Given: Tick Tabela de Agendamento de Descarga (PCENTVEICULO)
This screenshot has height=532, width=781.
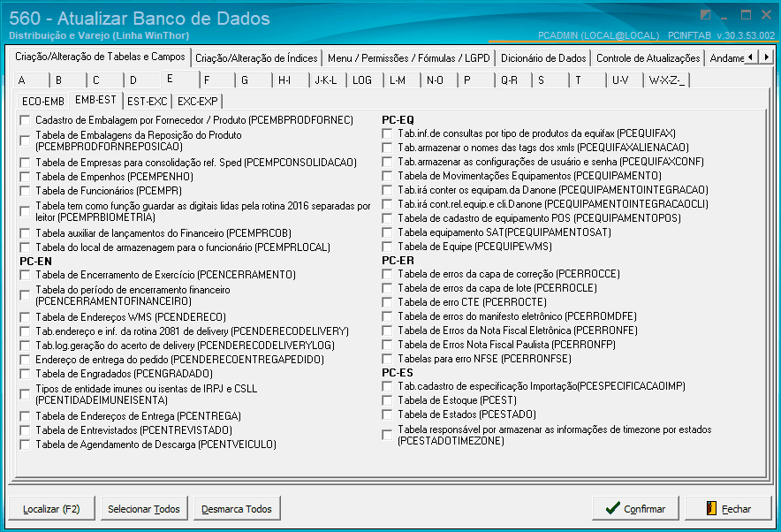Looking at the screenshot, I should [x=25, y=445].
